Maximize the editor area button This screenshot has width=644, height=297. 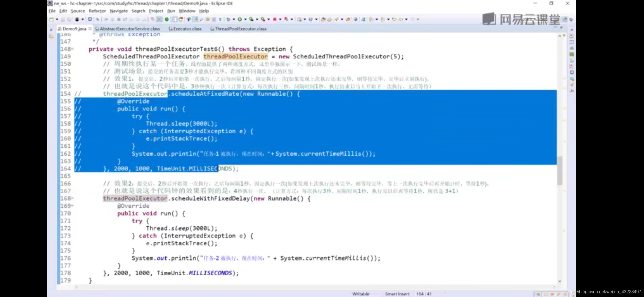tap(561, 27)
